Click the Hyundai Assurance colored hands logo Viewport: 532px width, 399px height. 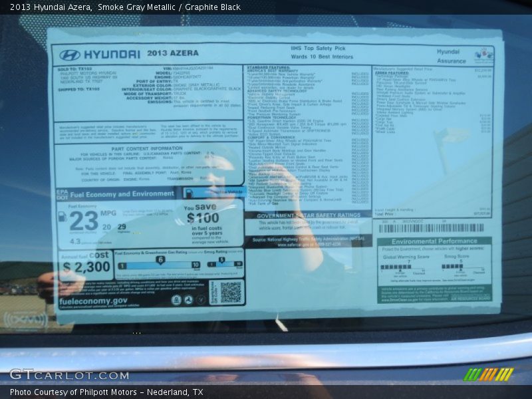point(484,55)
